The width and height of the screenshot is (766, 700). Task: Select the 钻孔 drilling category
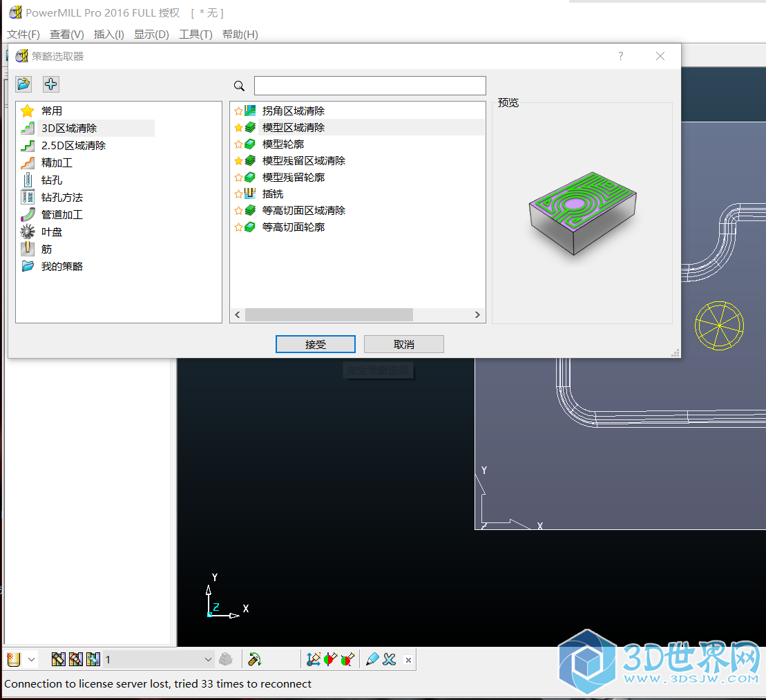click(x=52, y=180)
